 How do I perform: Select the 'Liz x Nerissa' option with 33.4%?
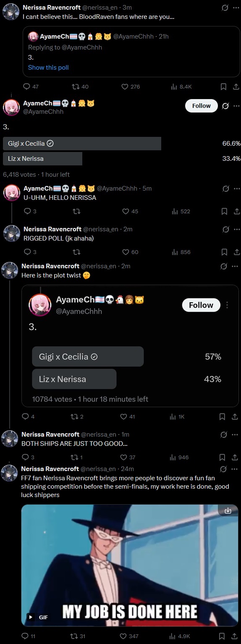click(42, 159)
